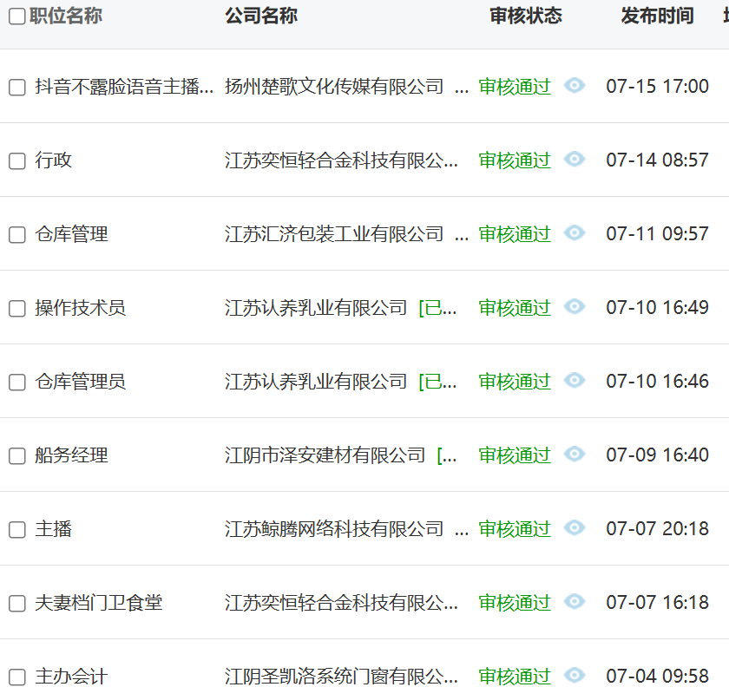The image size is (729, 700).
Task: Check the box next to 主播 job
Action: pos(17,529)
